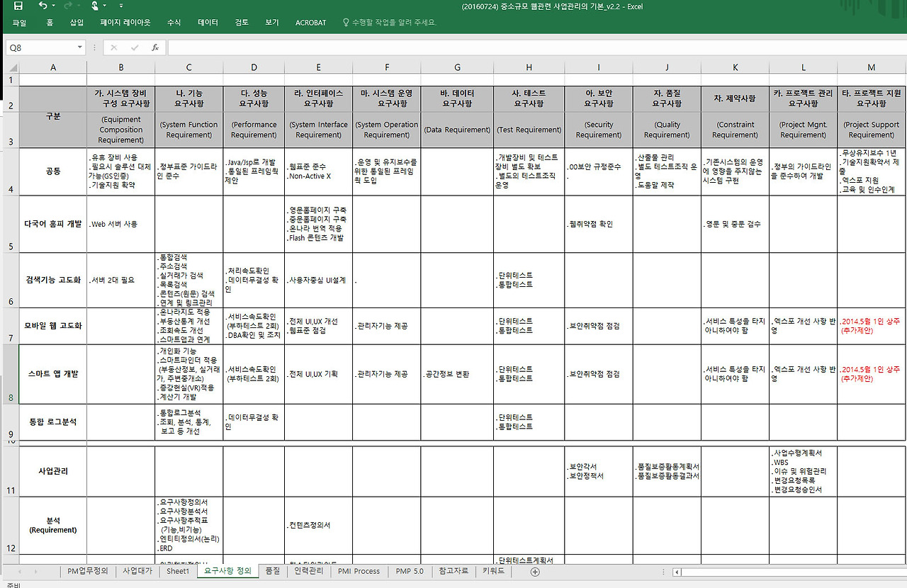Image resolution: width=907 pixels, height=588 pixels.
Task: Click inside the formula bar
Action: tap(536, 47)
